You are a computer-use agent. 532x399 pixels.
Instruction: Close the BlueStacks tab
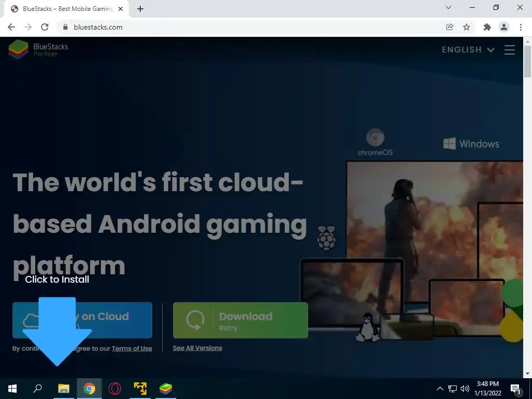point(121,9)
